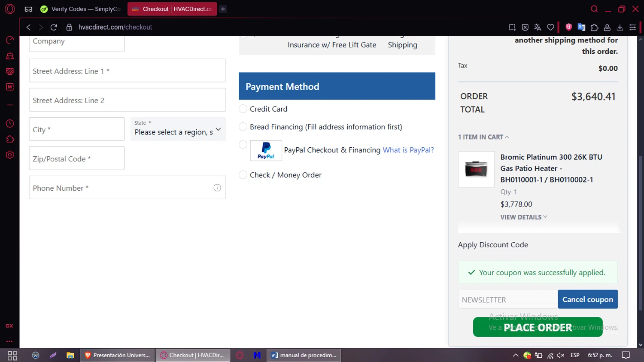Click the Place Order button

[x=538, y=327]
